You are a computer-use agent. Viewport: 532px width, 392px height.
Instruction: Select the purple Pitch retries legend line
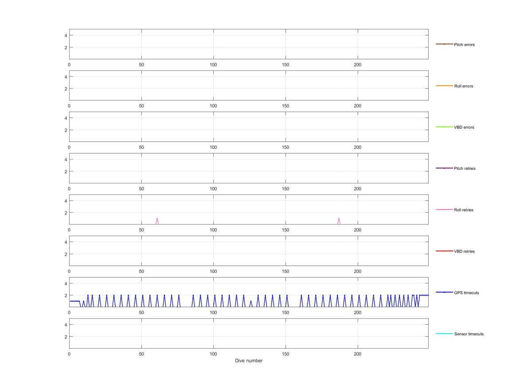[444, 168]
